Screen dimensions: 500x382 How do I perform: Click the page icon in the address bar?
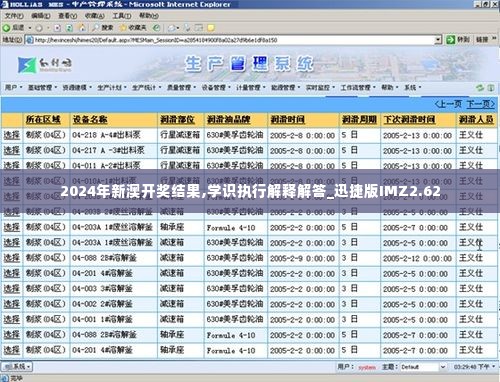click(29, 40)
